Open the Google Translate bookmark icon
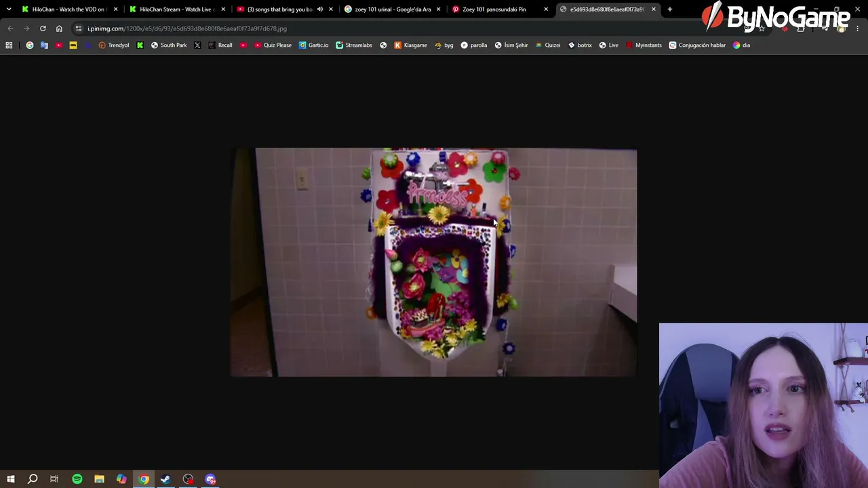Image resolution: width=868 pixels, height=488 pixels. (x=44, y=45)
